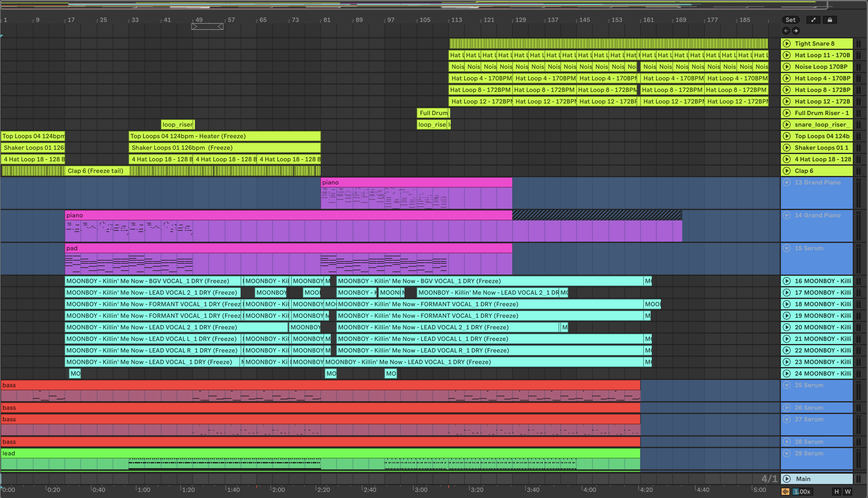Click the 4/1 grid size indicator

(x=769, y=479)
